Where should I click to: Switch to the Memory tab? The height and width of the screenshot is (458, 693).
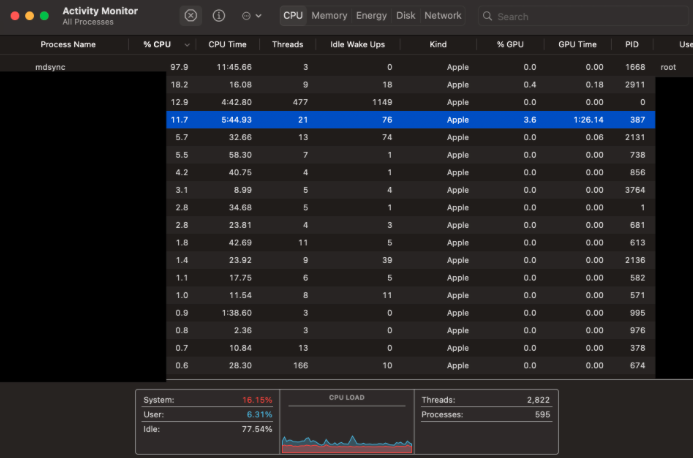point(329,15)
